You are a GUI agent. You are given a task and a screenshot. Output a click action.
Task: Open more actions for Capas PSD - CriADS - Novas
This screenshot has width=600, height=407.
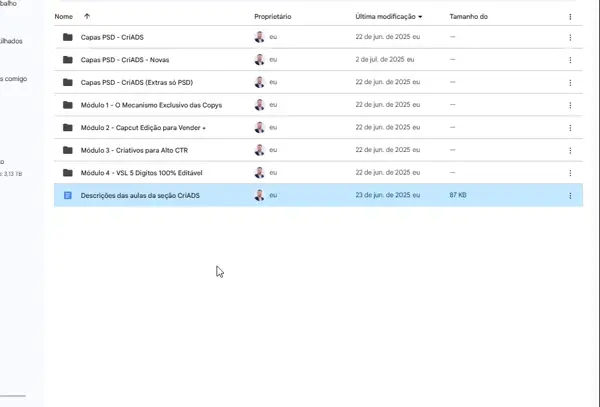[x=570, y=60]
